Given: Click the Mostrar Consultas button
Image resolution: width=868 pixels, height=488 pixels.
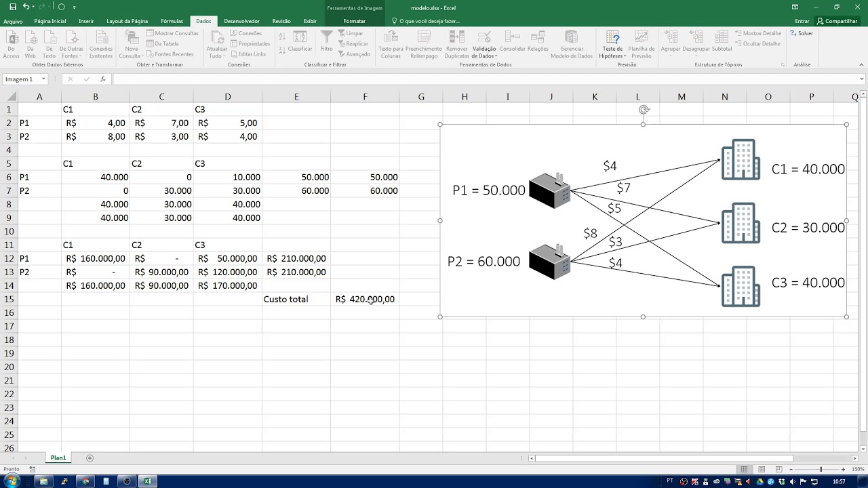Looking at the screenshot, I should pos(172,33).
